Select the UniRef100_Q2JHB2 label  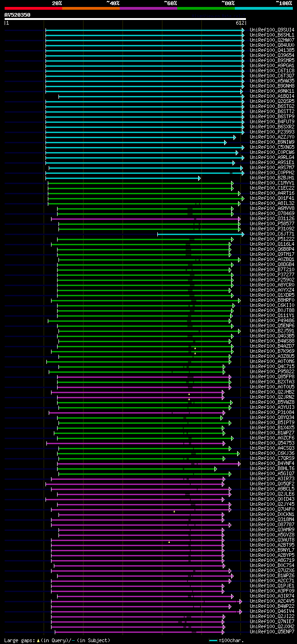tap(272, 392)
